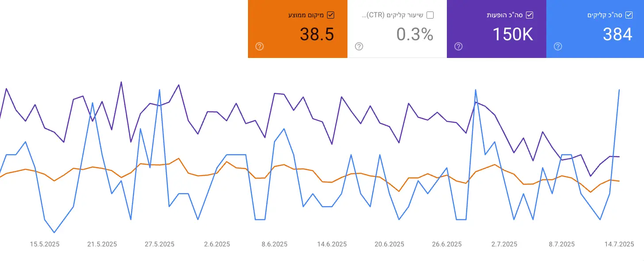Click the 38.5 average position value

pos(317,34)
